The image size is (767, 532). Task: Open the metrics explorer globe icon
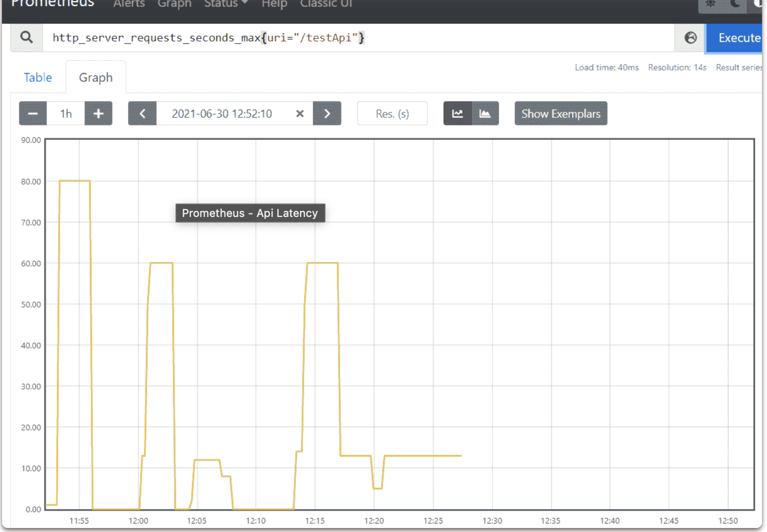[x=690, y=37]
